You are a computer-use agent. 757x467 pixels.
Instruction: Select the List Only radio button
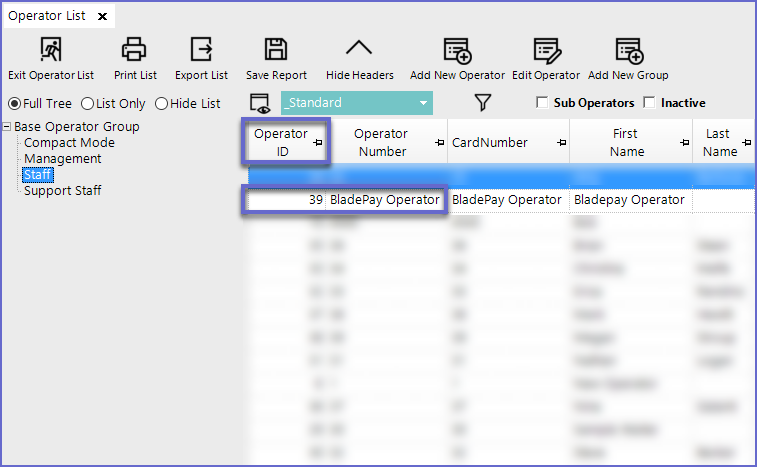pyautogui.click(x=87, y=103)
